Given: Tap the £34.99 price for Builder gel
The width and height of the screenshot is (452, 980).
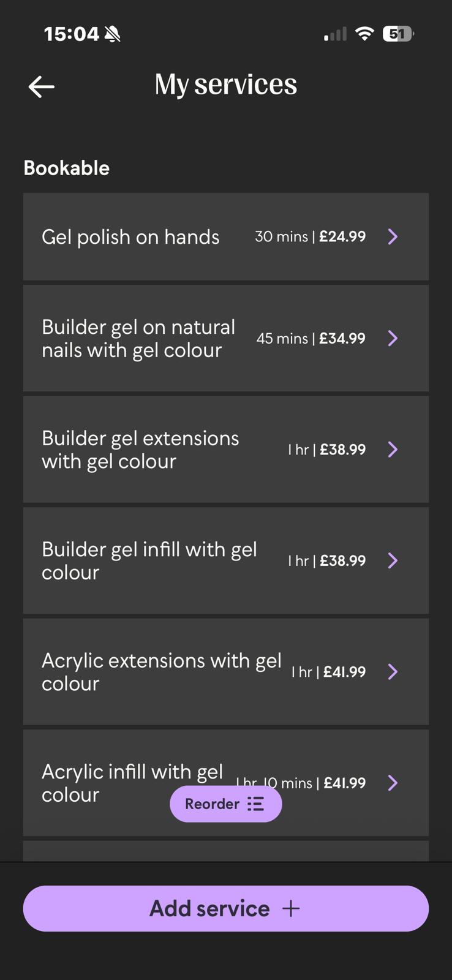Looking at the screenshot, I should pyautogui.click(x=342, y=338).
